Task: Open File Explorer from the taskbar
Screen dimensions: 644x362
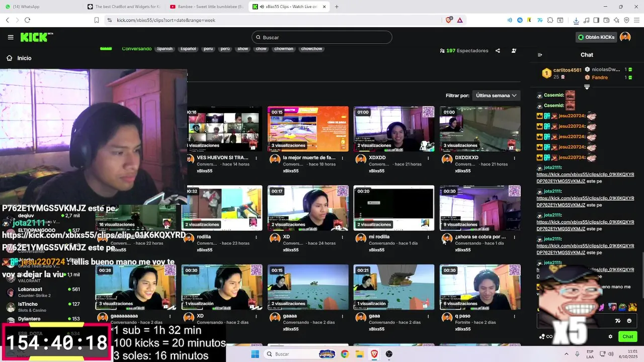Action: click(x=359, y=354)
